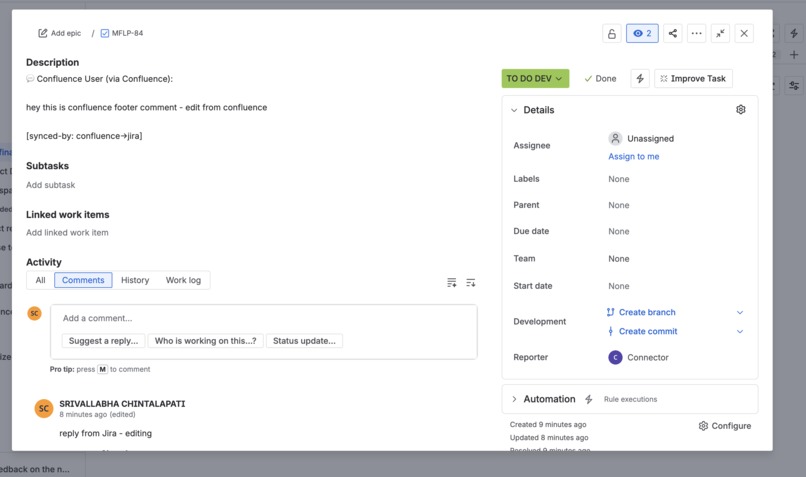Image resolution: width=806 pixels, height=477 pixels.
Task: Click the summarize comments list icon
Action: point(451,282)
